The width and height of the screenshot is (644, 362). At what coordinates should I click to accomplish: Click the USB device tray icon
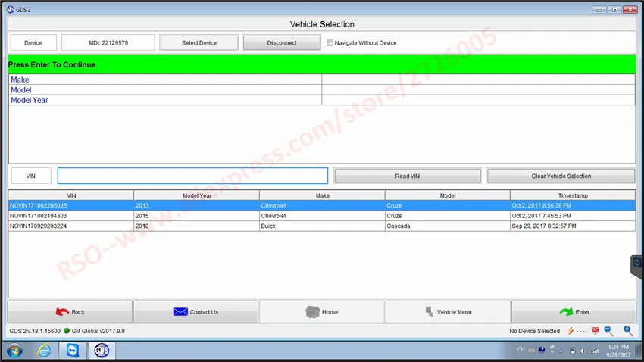pos(573,351)
